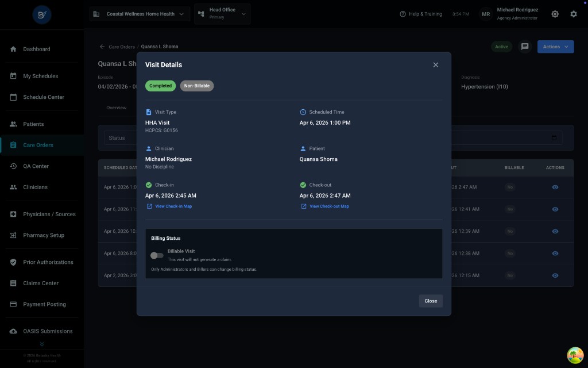This screenshot has height=368, width=588.
Task: Click the Prior Authorizations shield icon
Action: [13, 262]
